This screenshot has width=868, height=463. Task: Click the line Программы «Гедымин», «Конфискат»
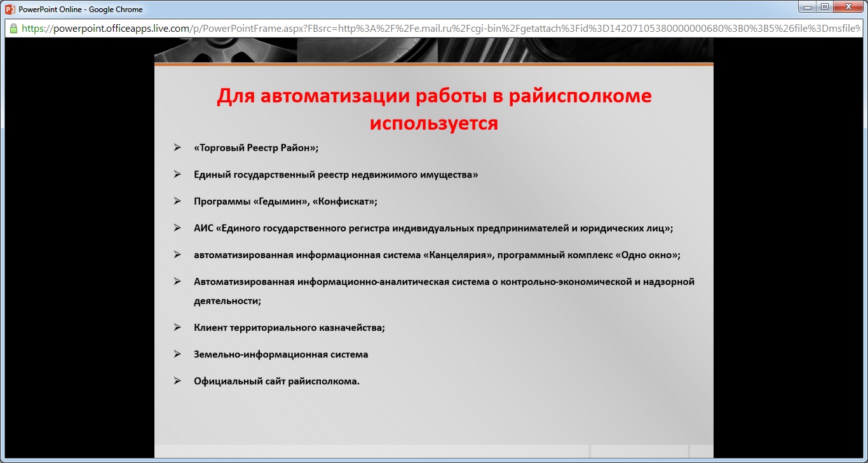(x=286, y=201)
